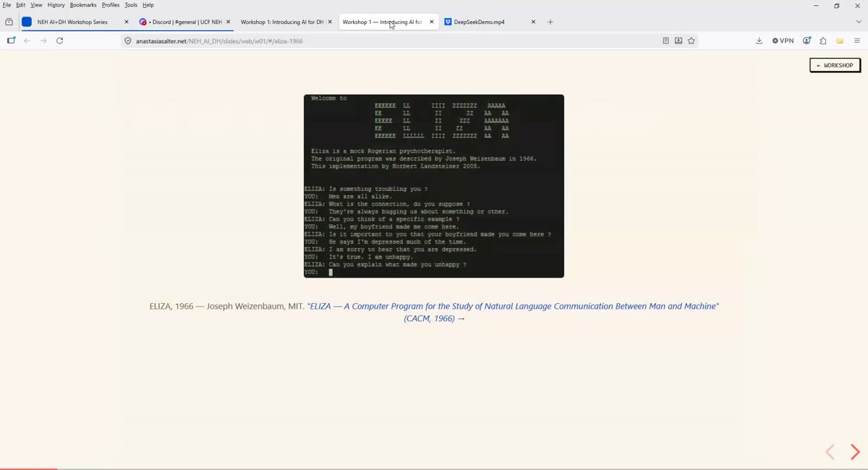Bookmark this page with the star
Viewport: 868px width, 470px height.
pyautogui.click(x=692, y=40)
